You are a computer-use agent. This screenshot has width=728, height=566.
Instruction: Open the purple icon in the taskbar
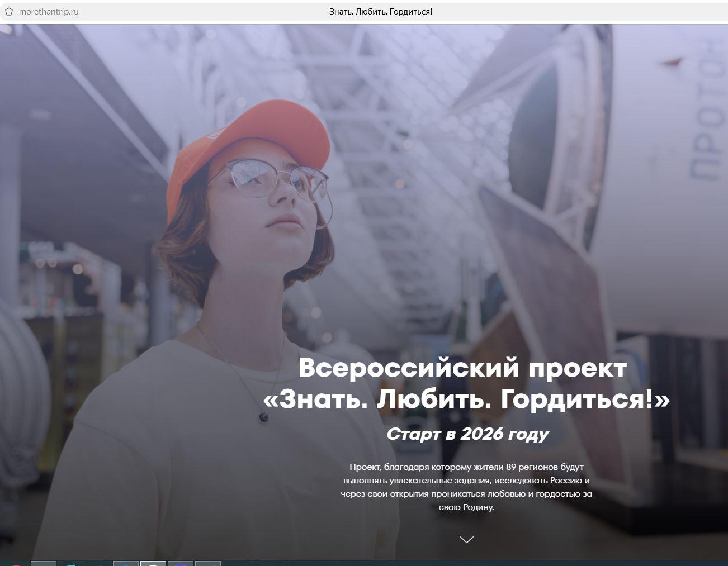tap(180, 564)
